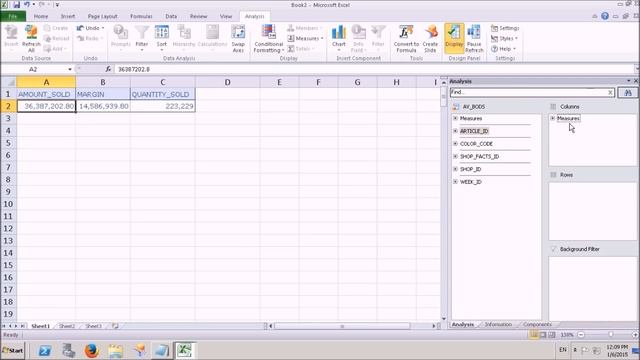640x360 pixels.
Task: Click the zoom slider handle
Action: [611, 335]
